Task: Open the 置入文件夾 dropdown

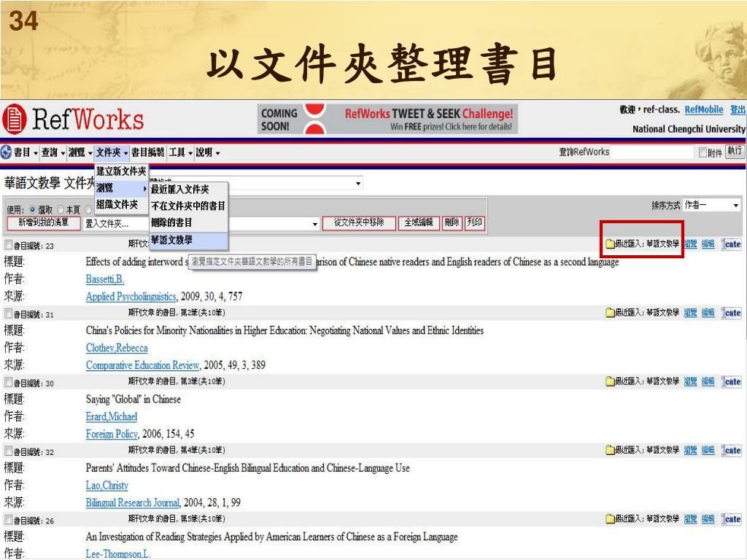Action: [201, 223]
